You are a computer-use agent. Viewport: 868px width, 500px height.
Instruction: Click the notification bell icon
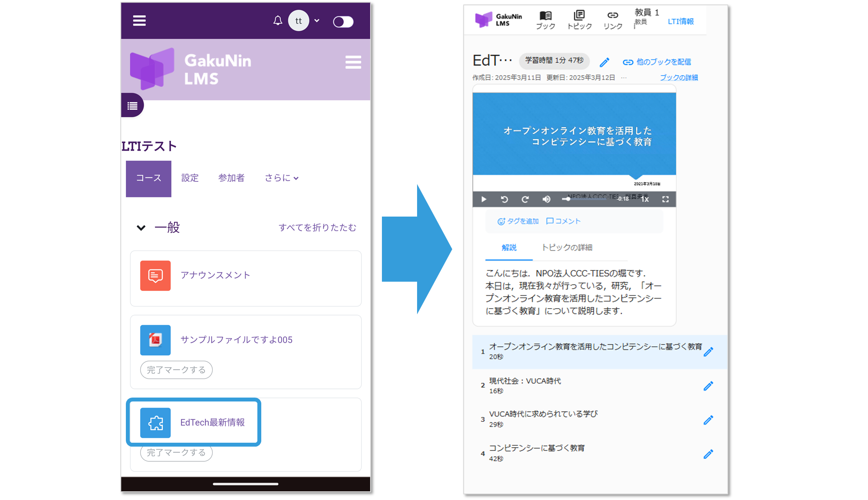(278, 21)
